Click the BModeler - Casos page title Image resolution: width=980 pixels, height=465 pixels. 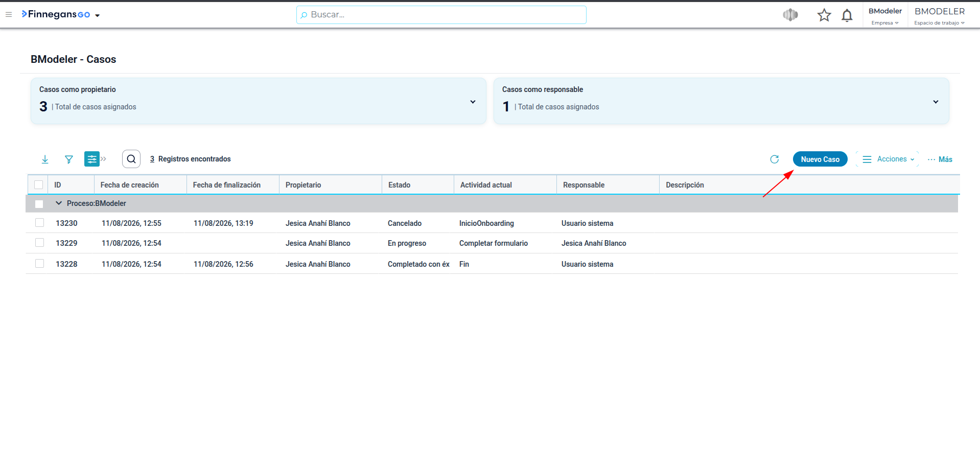[74, 59]
